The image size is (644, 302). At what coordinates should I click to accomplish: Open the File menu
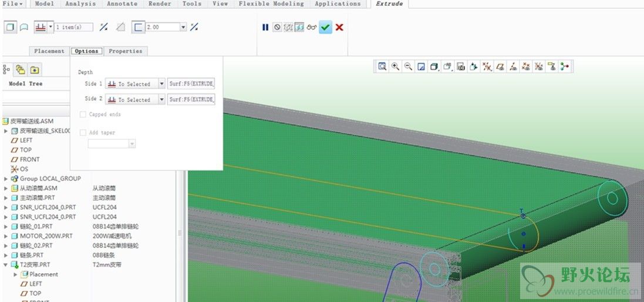point(13,4)
